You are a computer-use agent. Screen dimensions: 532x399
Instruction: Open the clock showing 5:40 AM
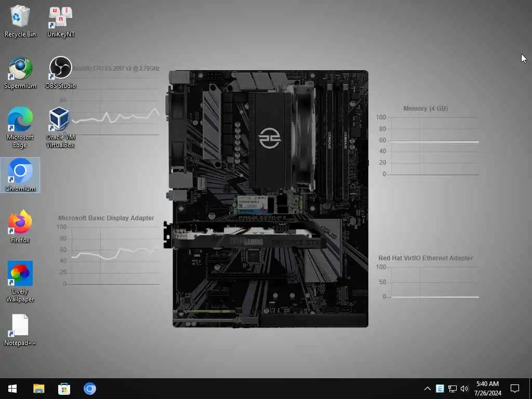point(487,389)
